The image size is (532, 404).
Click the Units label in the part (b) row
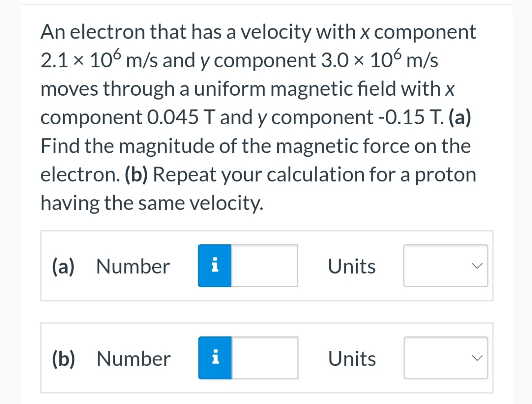pos(351,358)
